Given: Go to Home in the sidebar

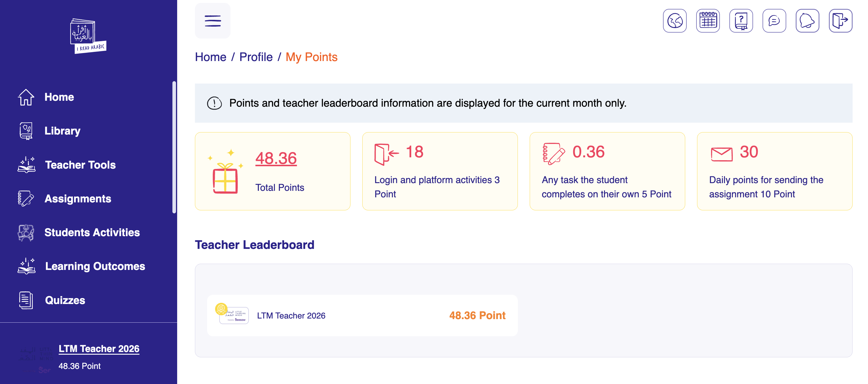Looking at the screenshot, I should [59, 97].
